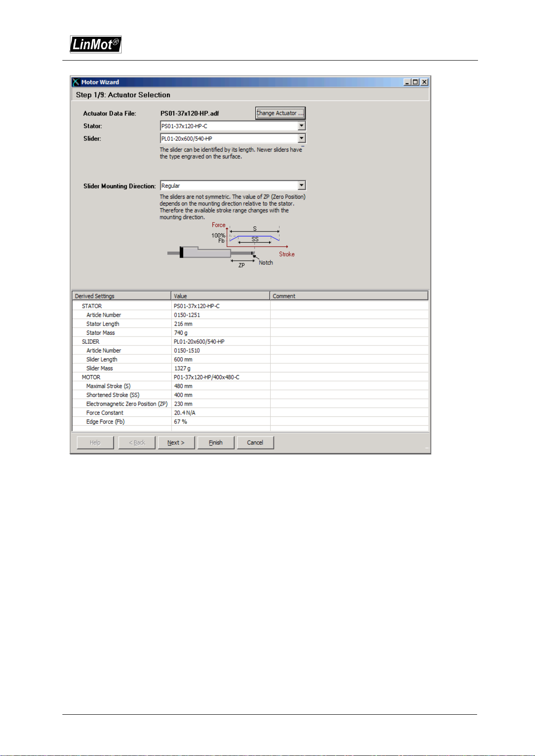Click the value 230 mm
The height and width of the screenshot is (756, 535).
pyautogui.click(x=183, y=404)
